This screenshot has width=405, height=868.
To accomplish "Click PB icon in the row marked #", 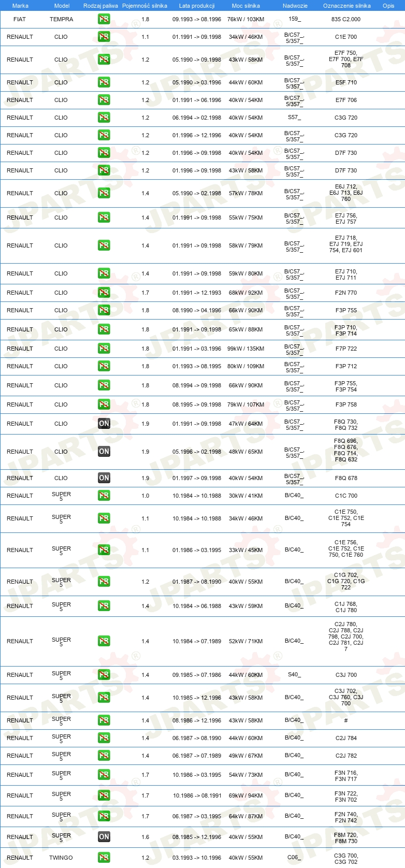I will coord(104,720).
